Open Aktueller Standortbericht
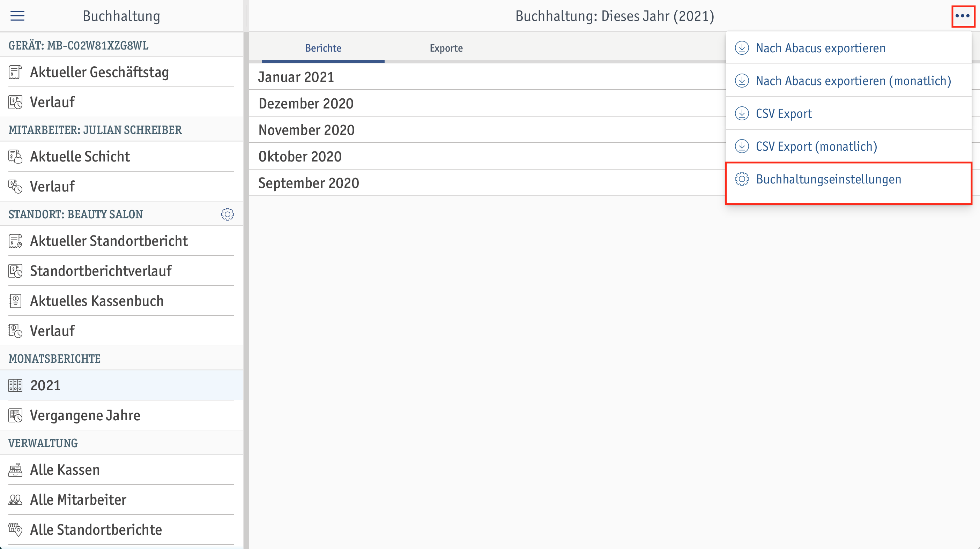The image size is (980, 549). pyautogui.click(x=121, y=241)
